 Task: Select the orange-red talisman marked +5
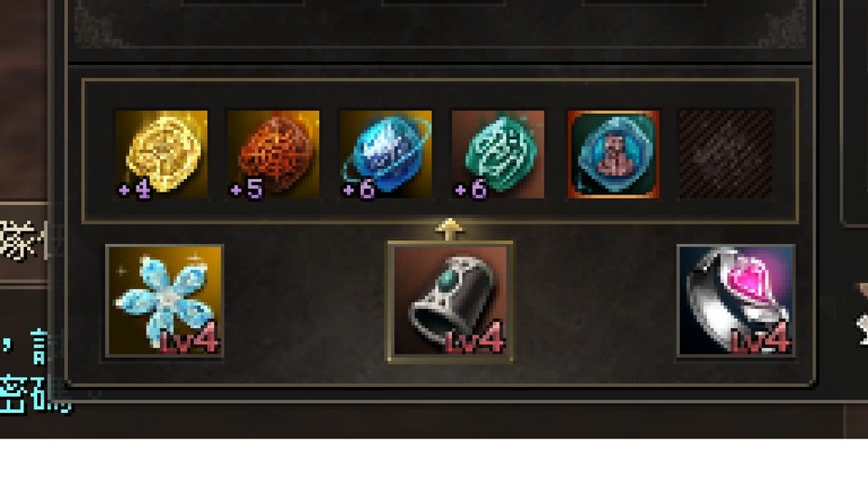coord(273,154)
